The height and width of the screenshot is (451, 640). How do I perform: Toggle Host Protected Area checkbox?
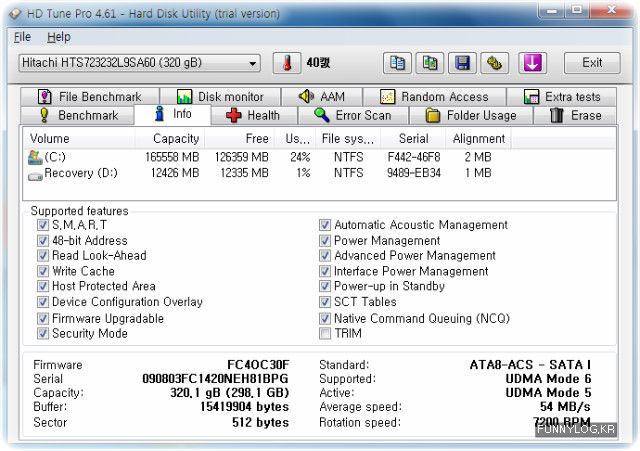tap(42, 286)
